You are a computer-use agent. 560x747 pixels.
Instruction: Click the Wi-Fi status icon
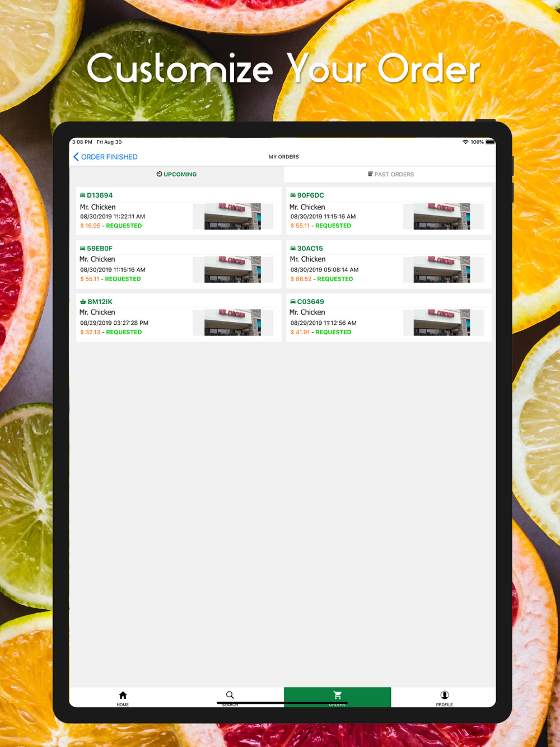(x=465, y=142)
